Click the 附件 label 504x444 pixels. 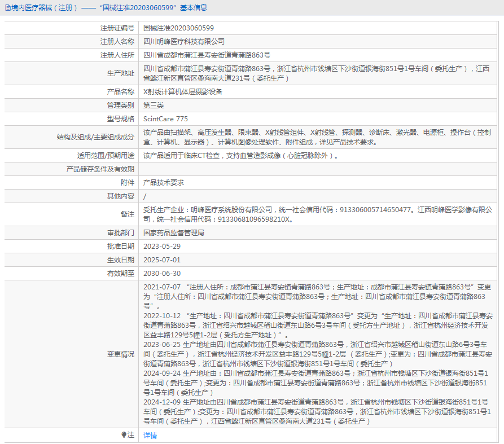(128, 182)
